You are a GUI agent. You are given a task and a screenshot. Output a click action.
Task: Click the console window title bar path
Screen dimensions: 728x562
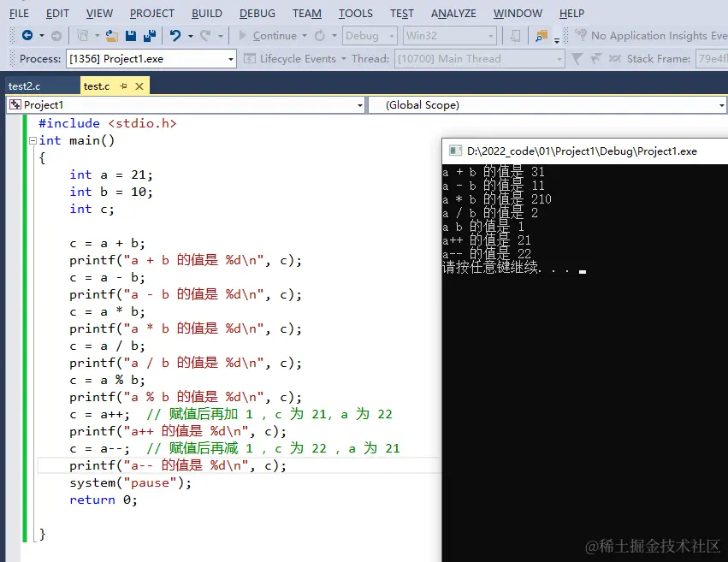pos(582,151)
